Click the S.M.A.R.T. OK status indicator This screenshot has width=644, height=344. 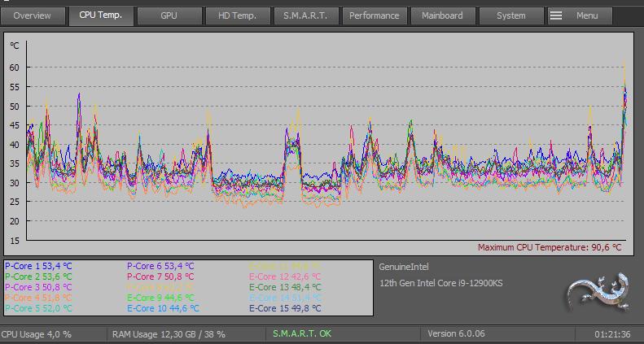[x=301, y=334]
